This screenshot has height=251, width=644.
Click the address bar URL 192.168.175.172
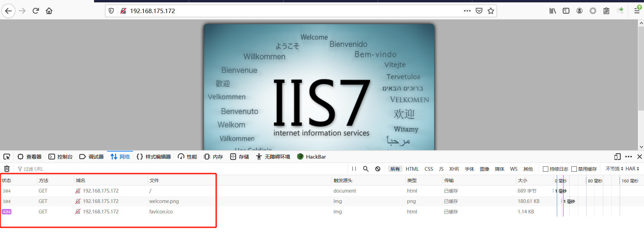153,11
